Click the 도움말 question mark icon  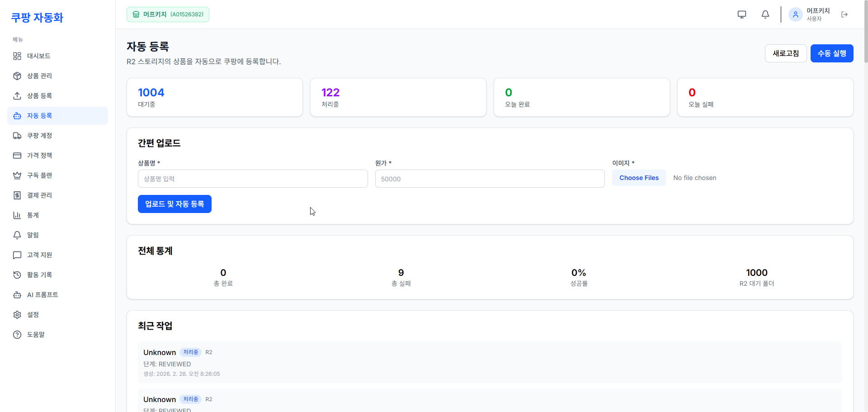(x=17, y=335)
